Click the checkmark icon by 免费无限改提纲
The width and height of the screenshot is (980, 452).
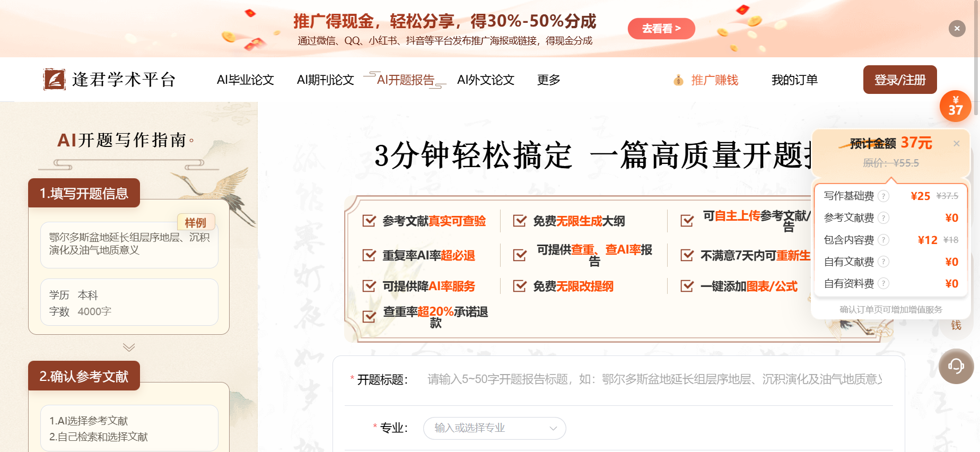point(520,286)
